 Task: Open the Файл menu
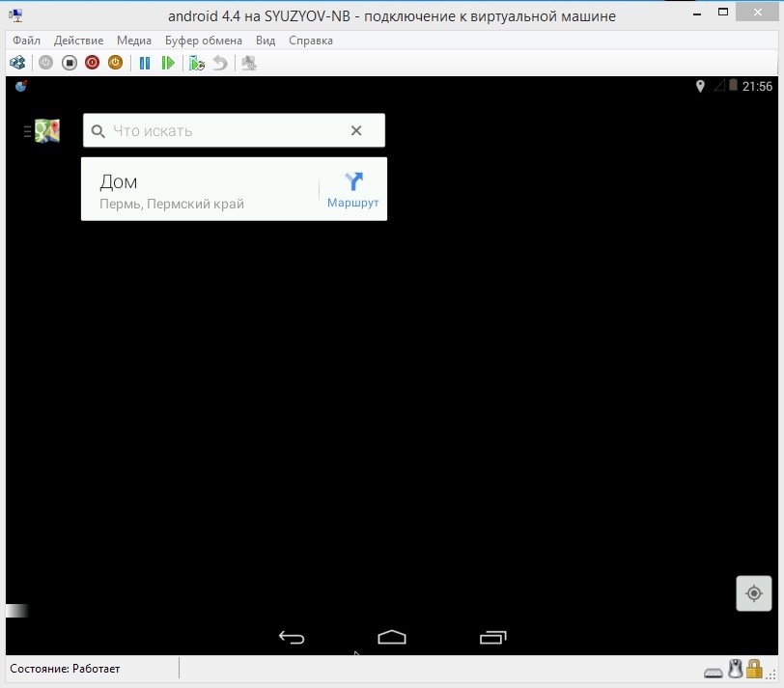pos(27,41)
